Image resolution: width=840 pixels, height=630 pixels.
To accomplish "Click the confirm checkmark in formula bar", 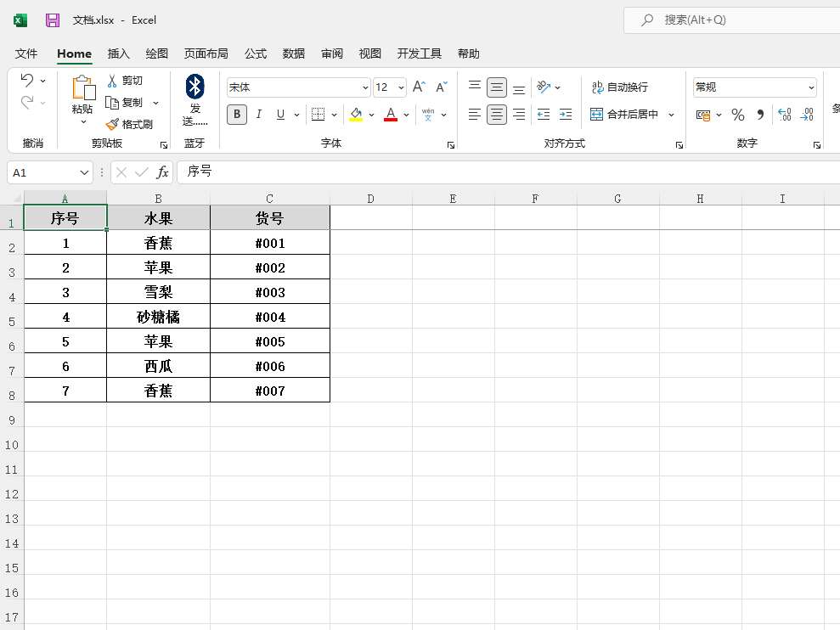I will (x=142, y=172).
